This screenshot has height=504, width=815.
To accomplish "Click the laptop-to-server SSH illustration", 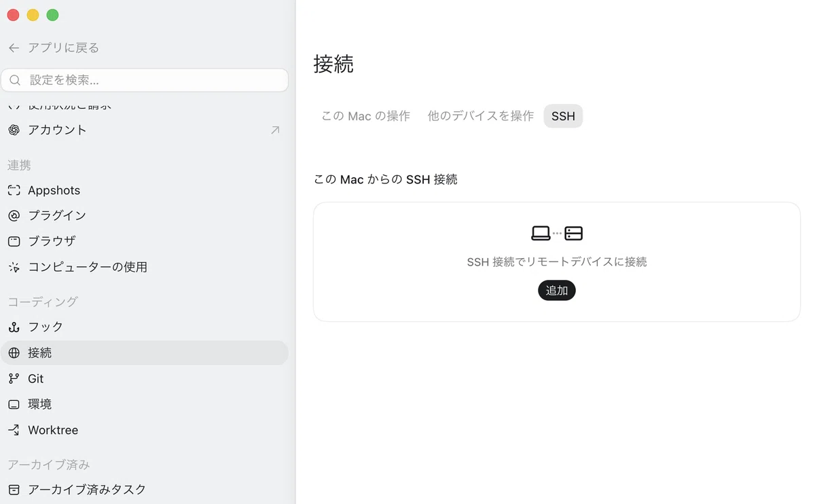I will (x=557, y=234).
